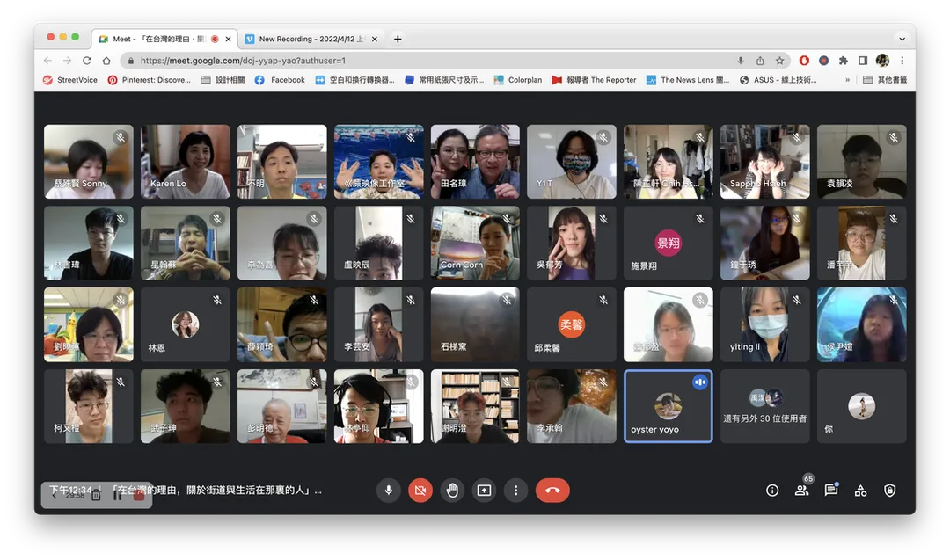950x560 pixels.
Task: Open the 還有另外 30 位使用者 tile
Action: (x=764, y=406)
